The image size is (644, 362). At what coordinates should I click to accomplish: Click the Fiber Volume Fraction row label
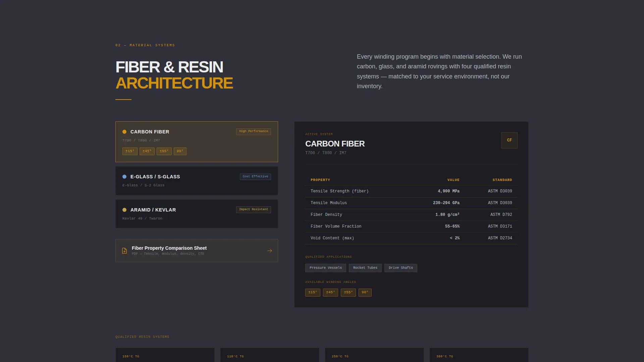coord(336,226)
